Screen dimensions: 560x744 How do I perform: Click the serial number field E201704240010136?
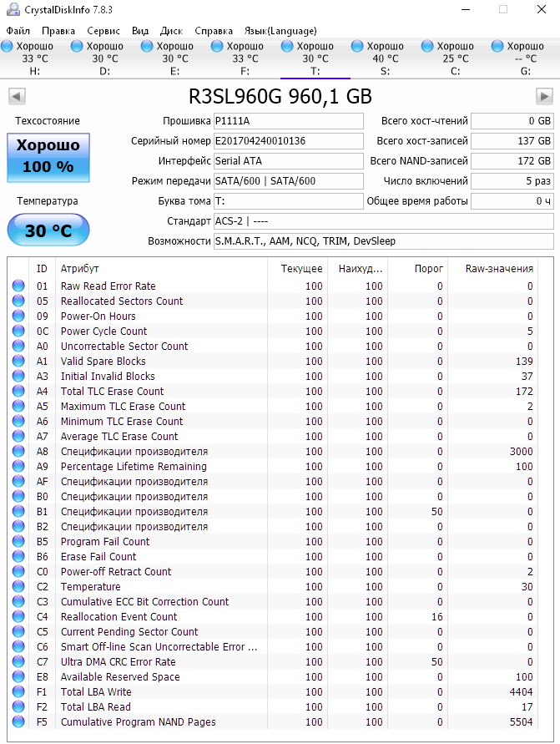click(288, 141)
